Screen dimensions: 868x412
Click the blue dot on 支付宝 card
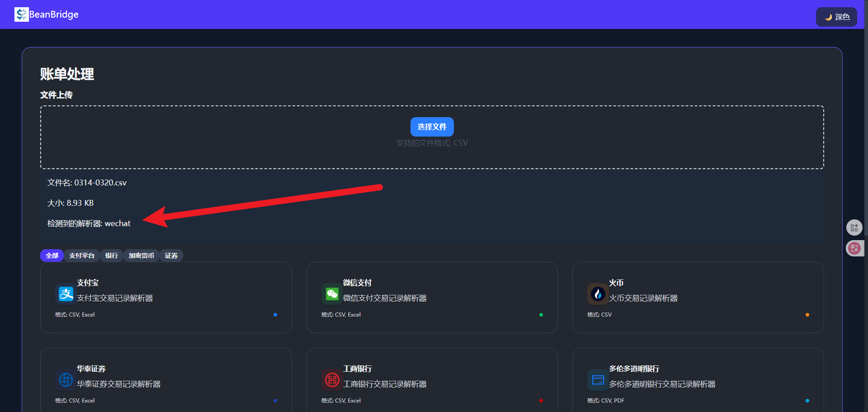click(275, 315)
